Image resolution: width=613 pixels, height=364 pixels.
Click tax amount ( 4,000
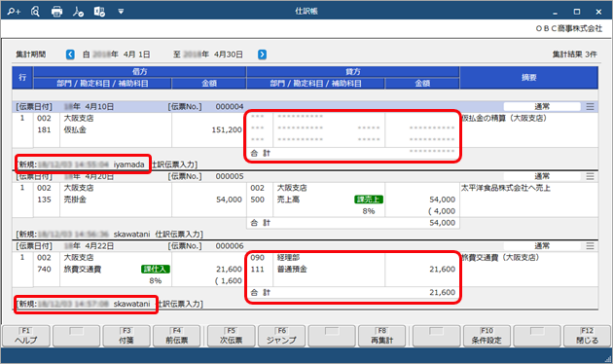tap(442, 211)
